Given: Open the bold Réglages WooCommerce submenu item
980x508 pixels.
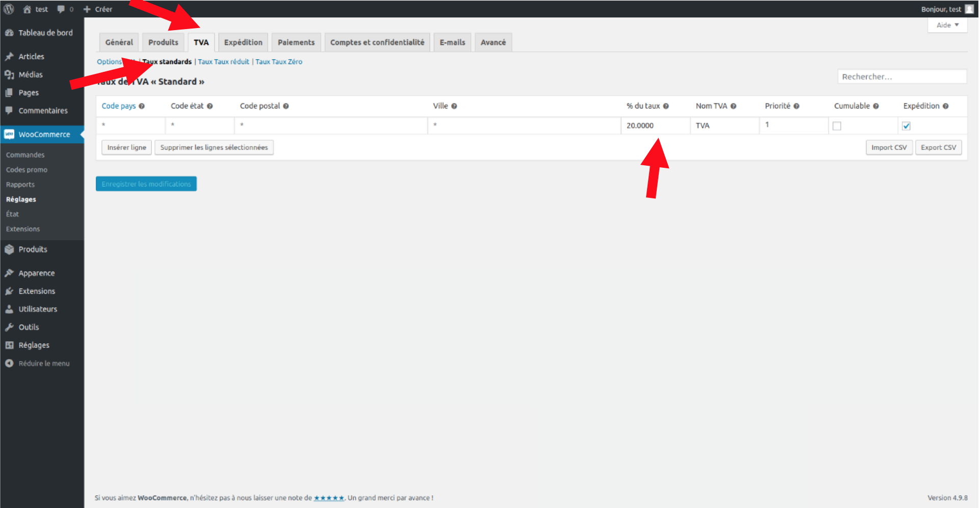Looking at the screenshot, I should 21,199.
